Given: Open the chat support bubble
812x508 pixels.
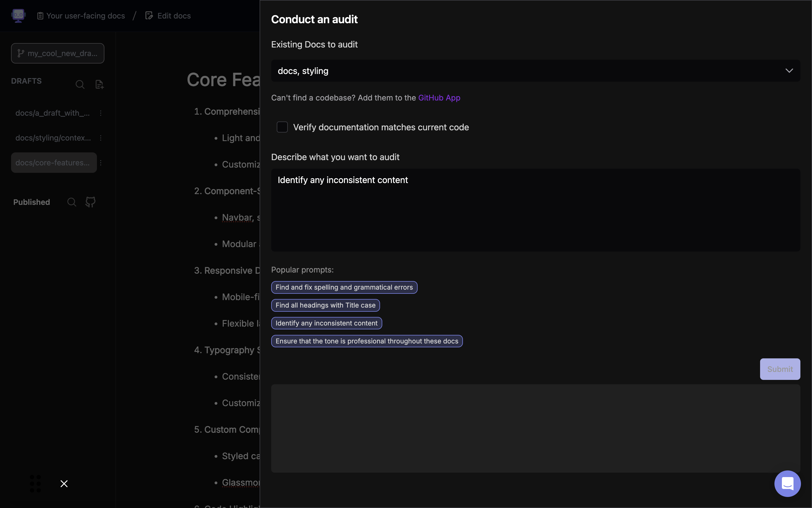Looking at the screenshot, I should [x=787, y=483].
